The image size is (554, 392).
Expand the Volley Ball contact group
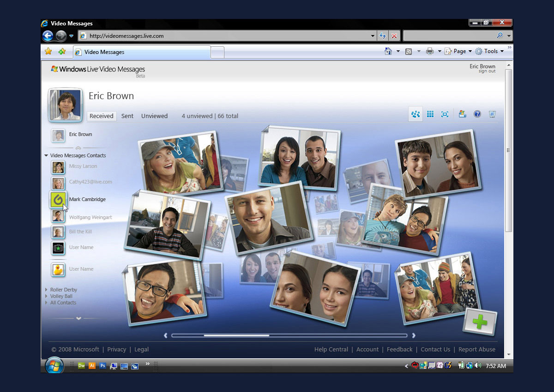pyautogui.click(x=46, y=296)
